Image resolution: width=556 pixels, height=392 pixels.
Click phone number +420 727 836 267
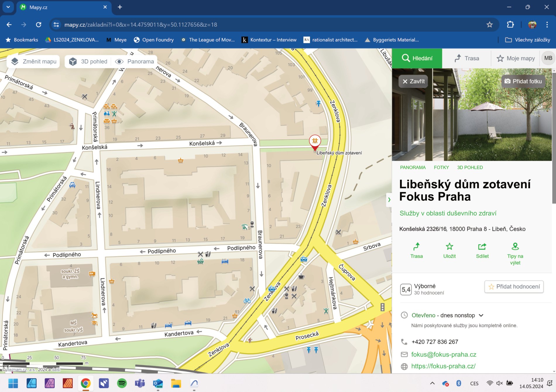pos(435,342)
